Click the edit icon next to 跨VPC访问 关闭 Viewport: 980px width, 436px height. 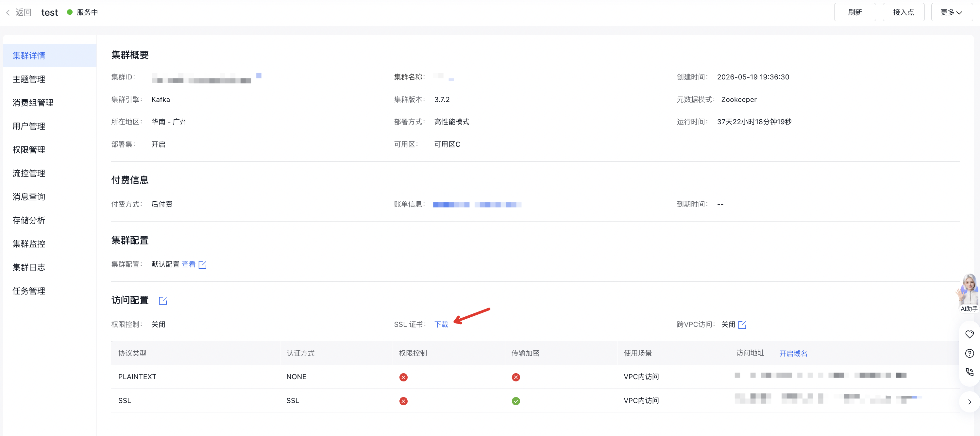(x=742, y=325)
